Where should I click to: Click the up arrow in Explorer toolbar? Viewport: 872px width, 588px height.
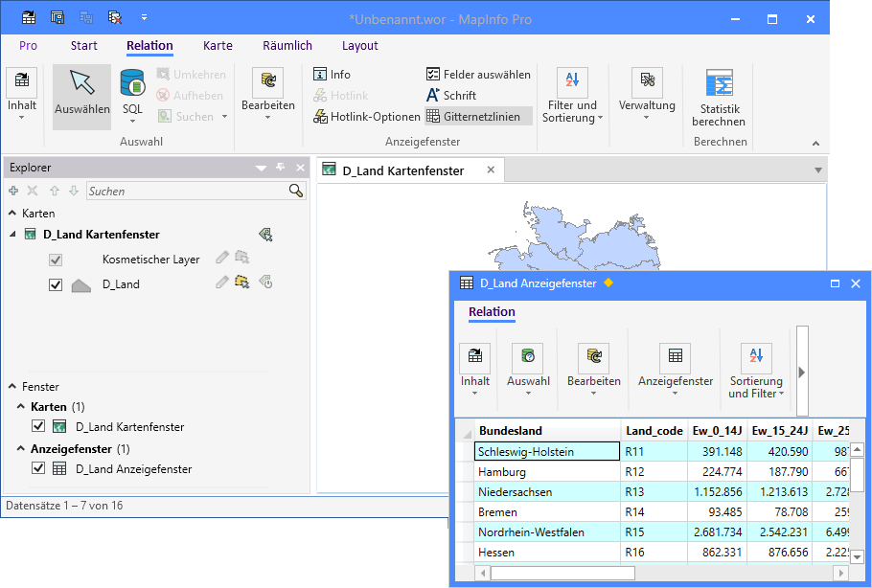(x=55, y=192)
